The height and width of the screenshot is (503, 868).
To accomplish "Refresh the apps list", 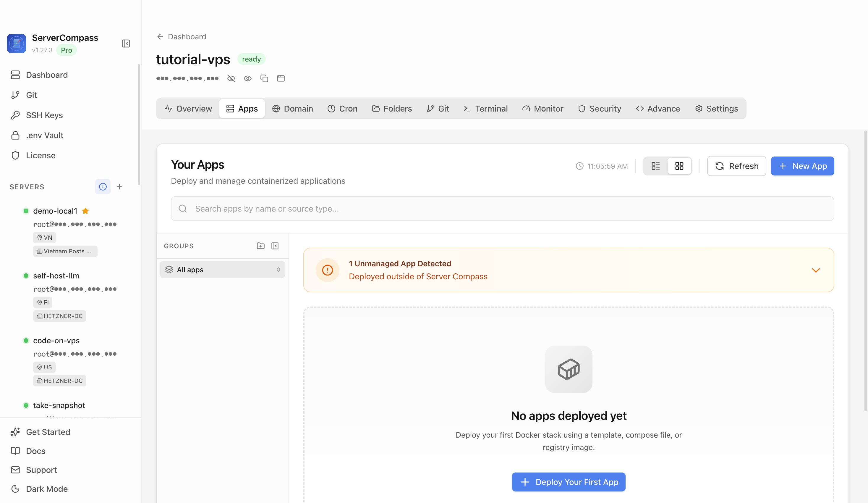I will [736, 166].
